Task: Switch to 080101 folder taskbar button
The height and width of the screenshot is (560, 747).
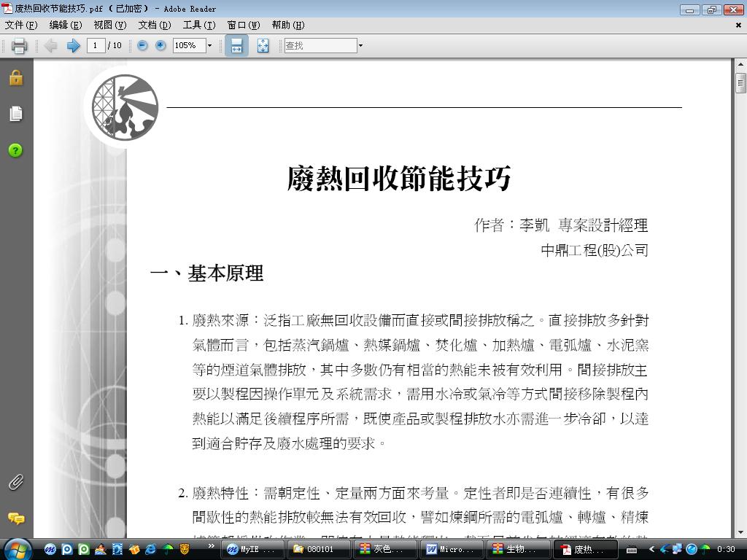Action: [320, 550]
